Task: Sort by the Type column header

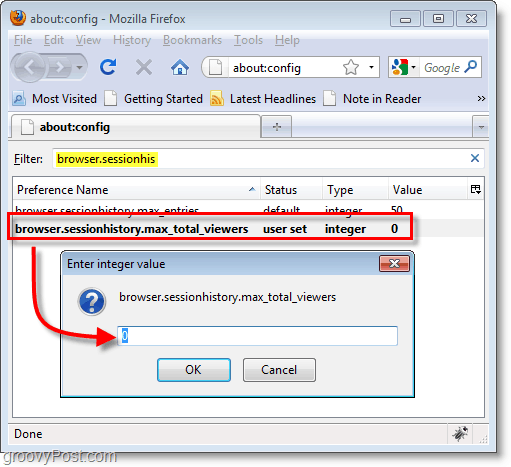Action: click(355, 190)
